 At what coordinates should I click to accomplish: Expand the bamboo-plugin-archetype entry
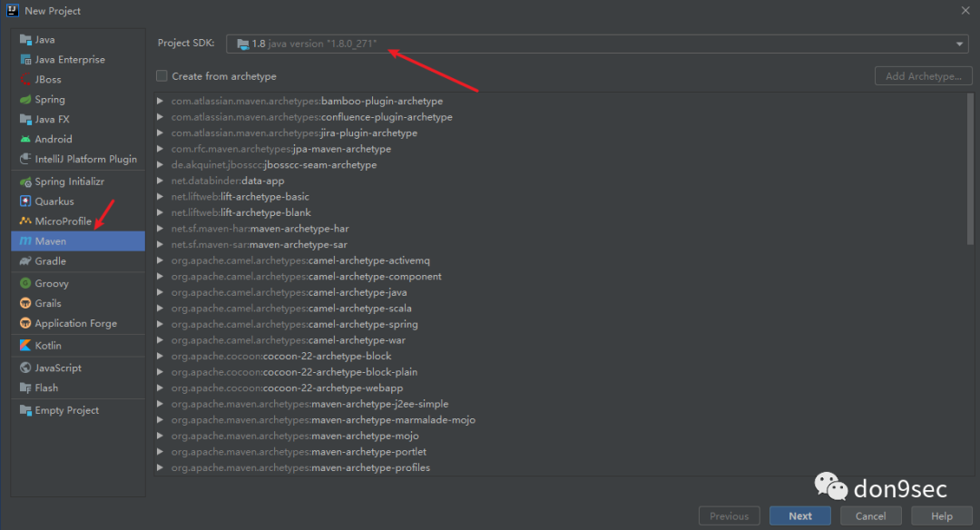tap(160, 101)
